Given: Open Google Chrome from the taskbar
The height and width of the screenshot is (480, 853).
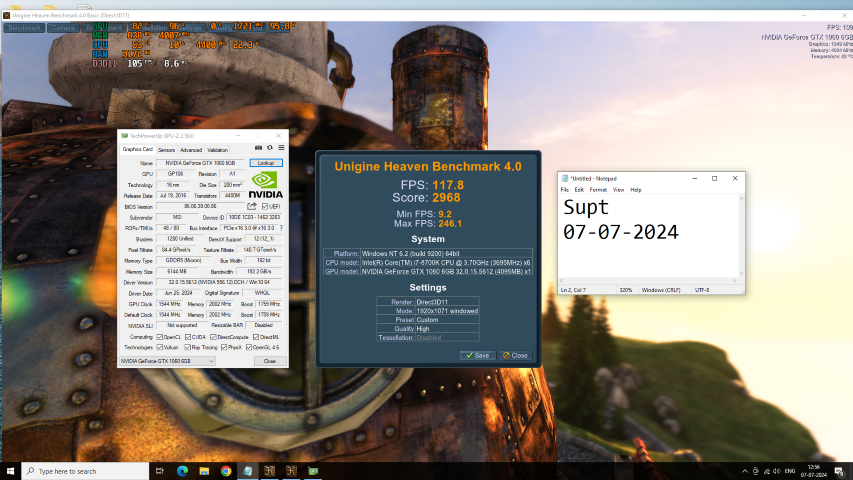Looking at the screenshot, I should [x=226, y=471].
